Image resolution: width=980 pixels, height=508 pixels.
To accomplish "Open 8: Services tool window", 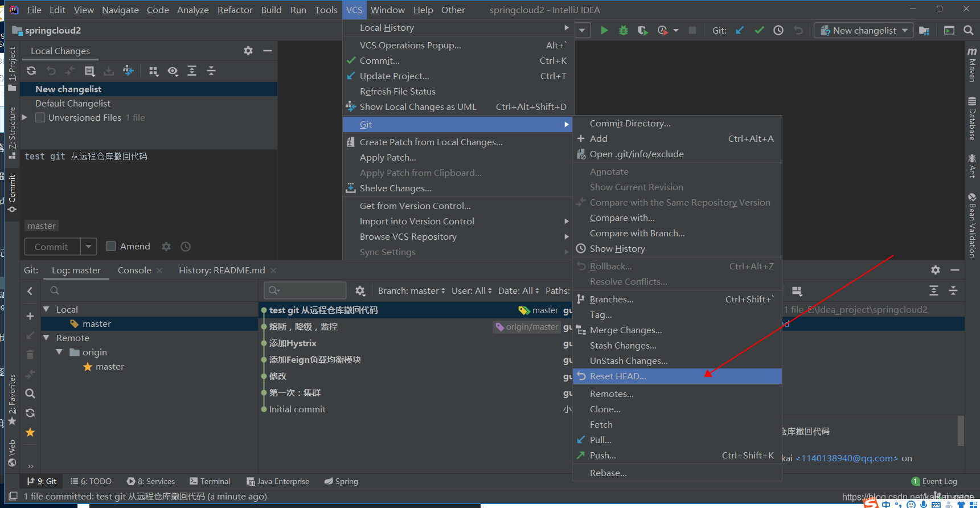I will pyautogui.click(x=151, y=481).
